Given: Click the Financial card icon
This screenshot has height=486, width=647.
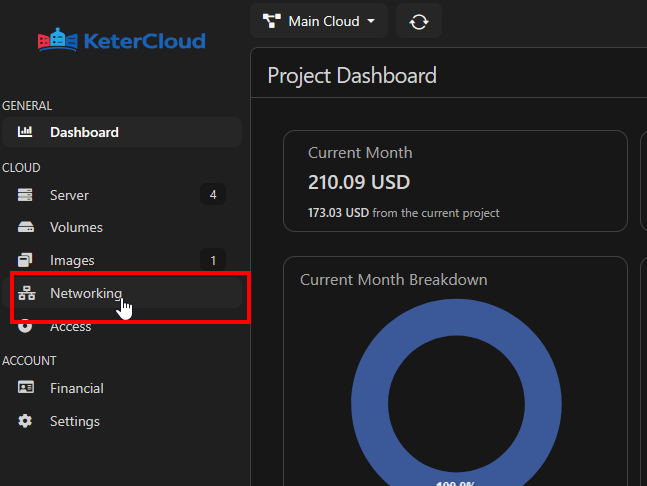Looking at the screenshot, I should [x=26, y=387].
